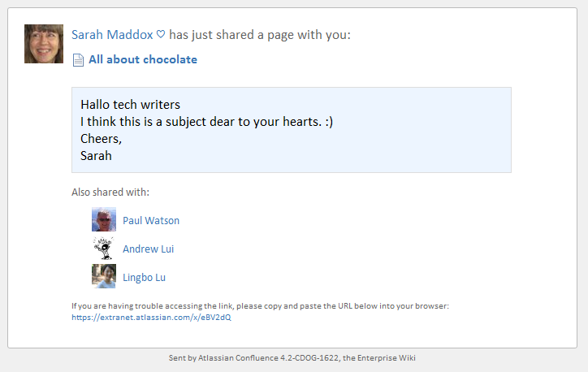This screenshot has height=372, width=588.
Task: Follow the extranet.atlassian.com short URL
Action: tap(152, 318)
